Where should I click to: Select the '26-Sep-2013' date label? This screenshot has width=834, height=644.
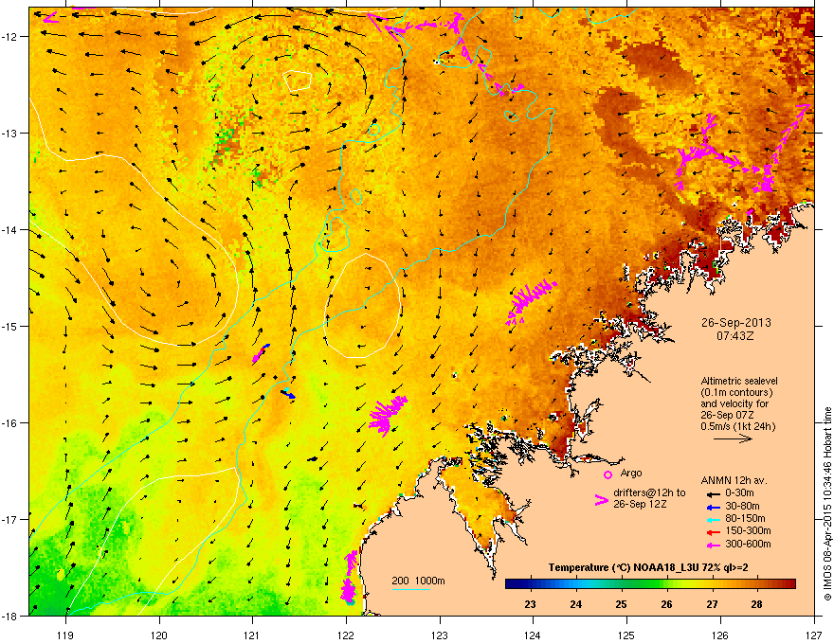coord(735,323)
